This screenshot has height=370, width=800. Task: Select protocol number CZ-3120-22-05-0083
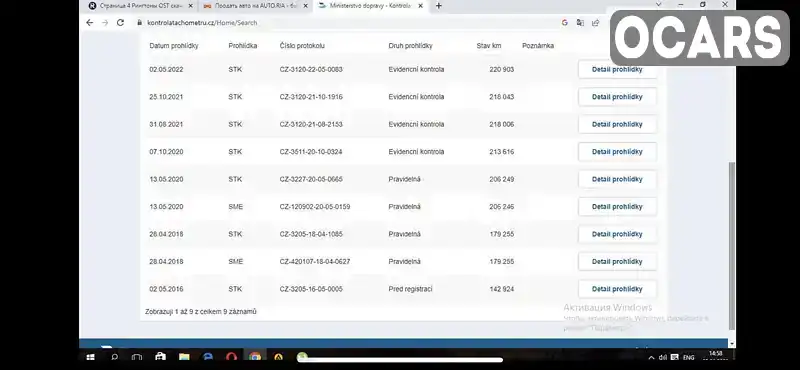(x=311, y=69)
